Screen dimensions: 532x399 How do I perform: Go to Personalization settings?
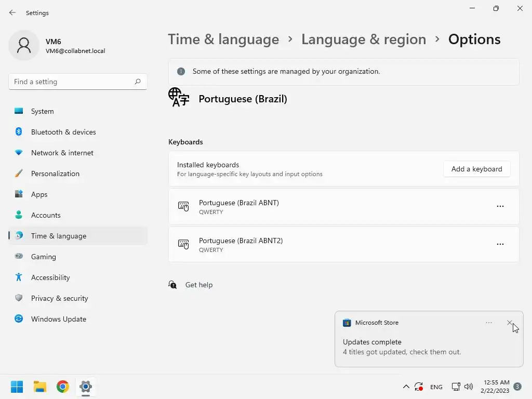55,174
